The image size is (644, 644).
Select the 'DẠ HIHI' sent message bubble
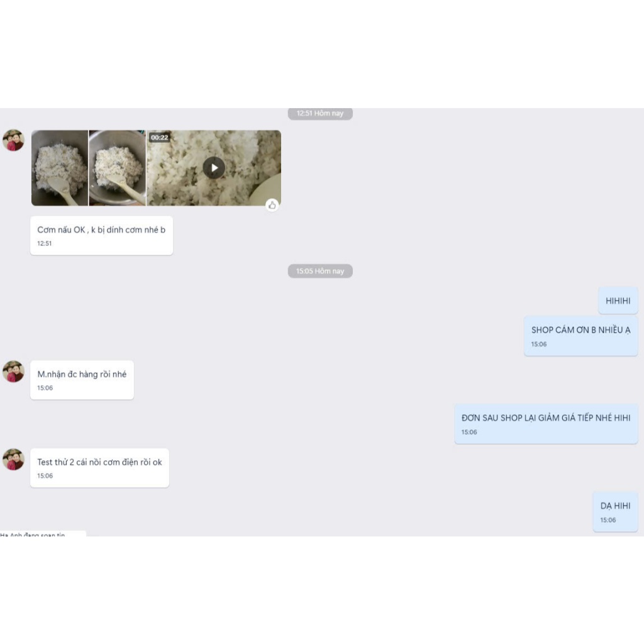click(x=615, y=512)
